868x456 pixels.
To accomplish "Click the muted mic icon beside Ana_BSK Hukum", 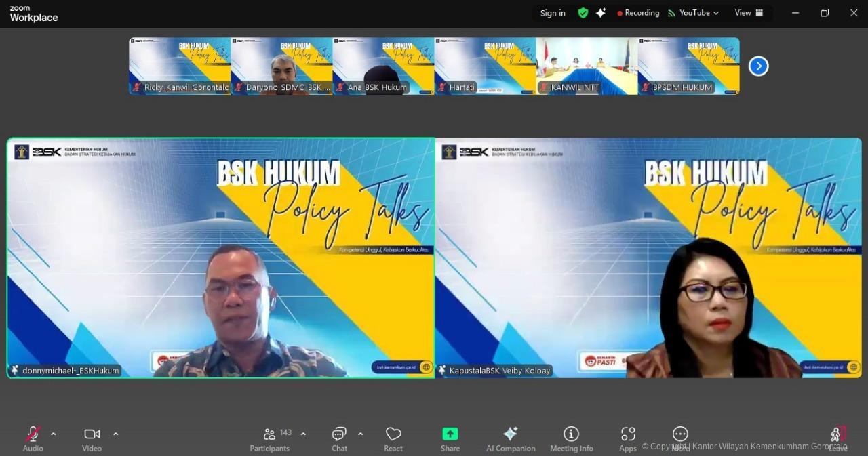I will coord(340,87).
